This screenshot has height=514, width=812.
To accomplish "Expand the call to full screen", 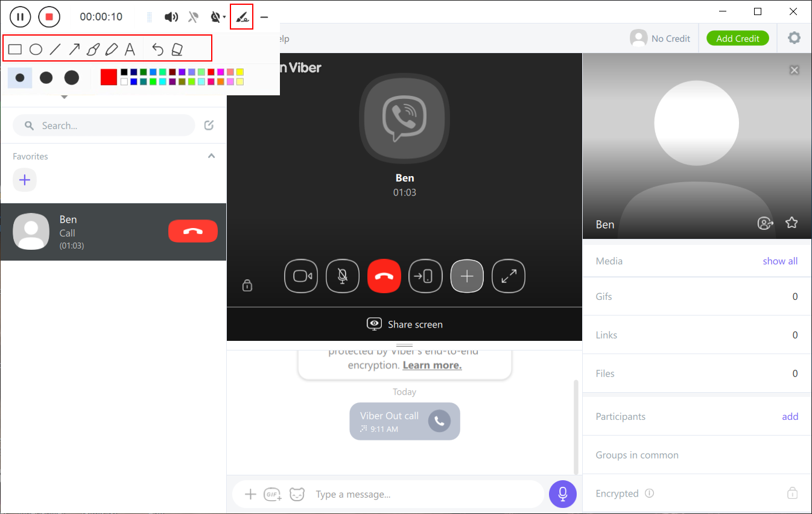I will pos(509,276).
